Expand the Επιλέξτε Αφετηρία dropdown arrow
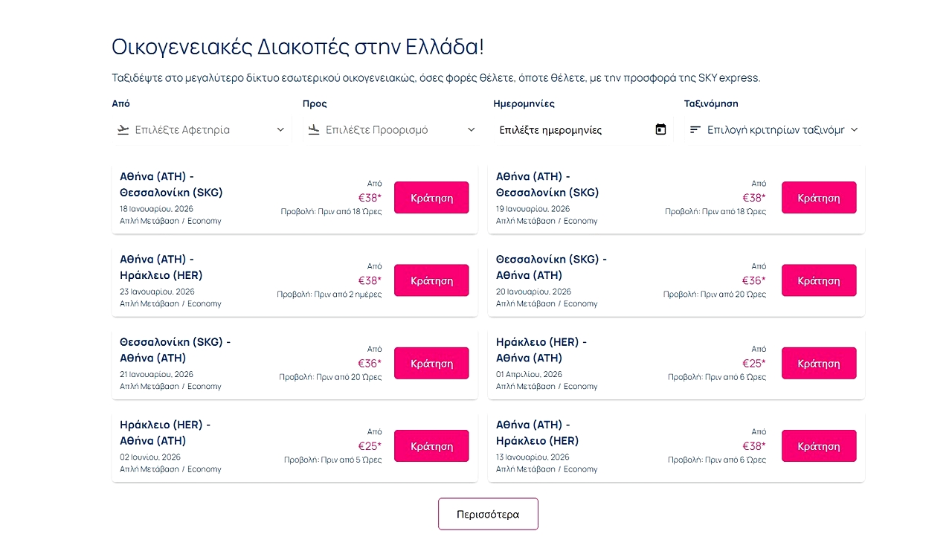 280,130
